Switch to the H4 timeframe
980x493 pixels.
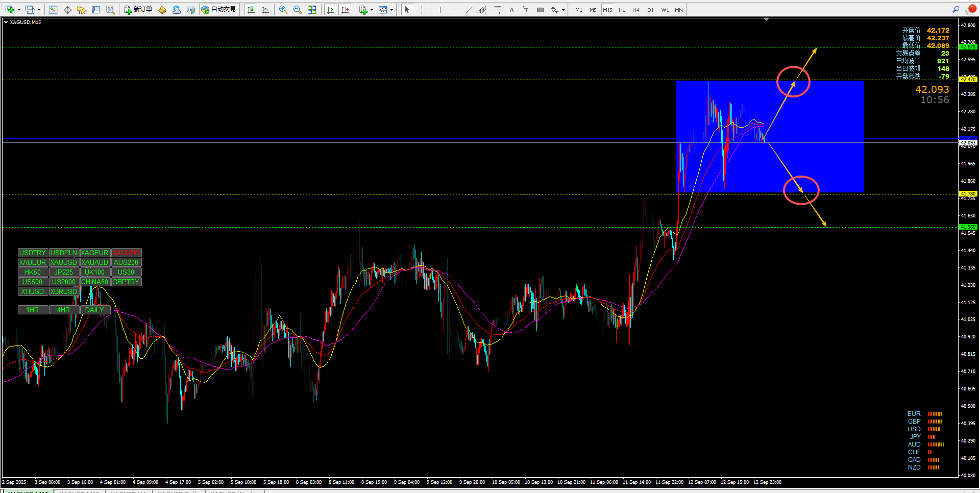click(x=635, y=10)
